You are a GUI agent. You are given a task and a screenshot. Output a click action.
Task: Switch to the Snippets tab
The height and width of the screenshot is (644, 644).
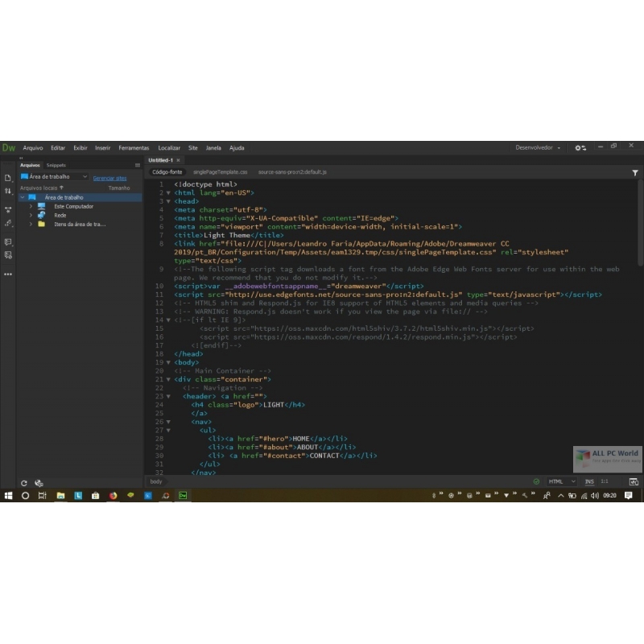[x=56, y=165]
